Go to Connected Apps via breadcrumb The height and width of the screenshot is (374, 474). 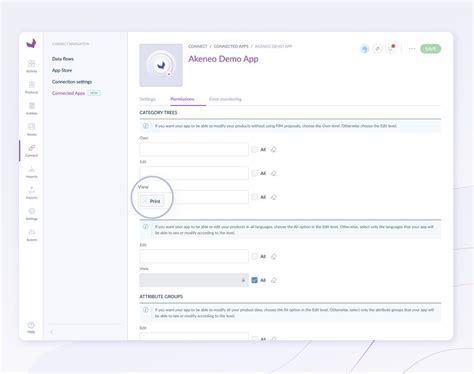point(231,46)
